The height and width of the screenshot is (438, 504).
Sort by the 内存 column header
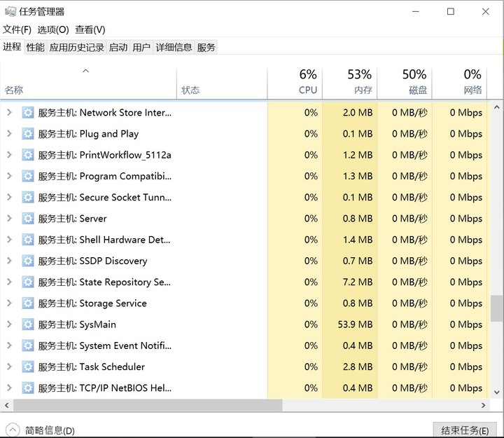(350, 83)
